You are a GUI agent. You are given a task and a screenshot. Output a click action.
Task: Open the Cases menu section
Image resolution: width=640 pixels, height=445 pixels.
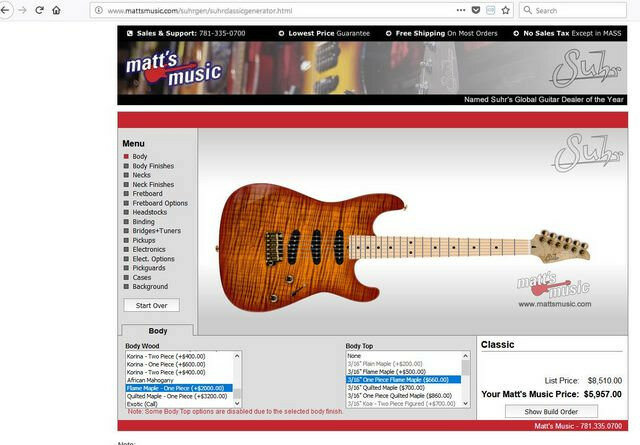point(142,277)
